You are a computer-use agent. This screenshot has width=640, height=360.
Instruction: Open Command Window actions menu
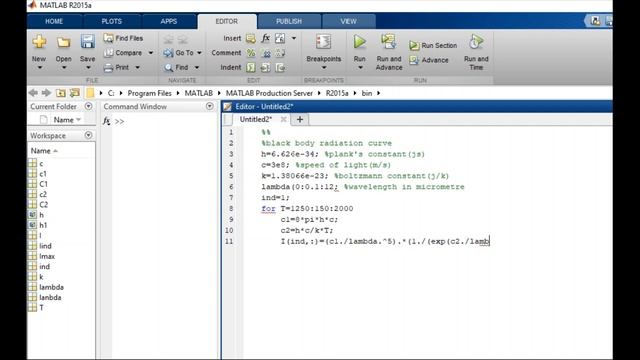[209, 106]
